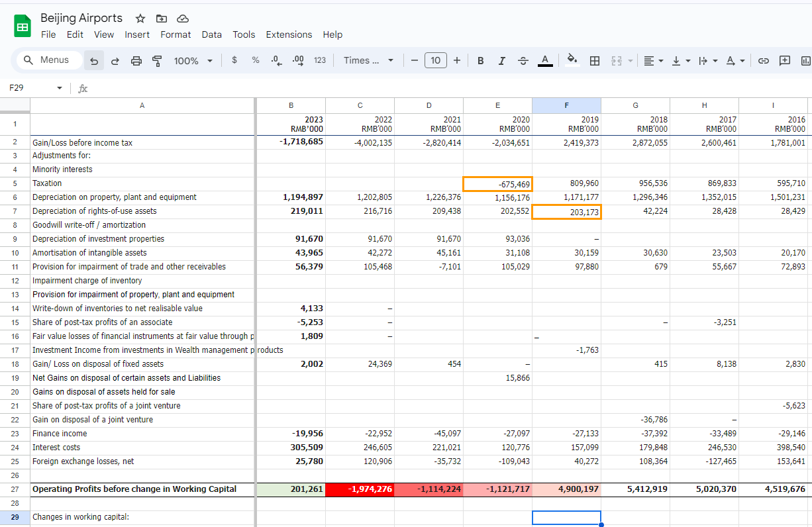Apply currency format with dollar icon
This screenshot has height=527, width=812.
(x=234, y=60)
